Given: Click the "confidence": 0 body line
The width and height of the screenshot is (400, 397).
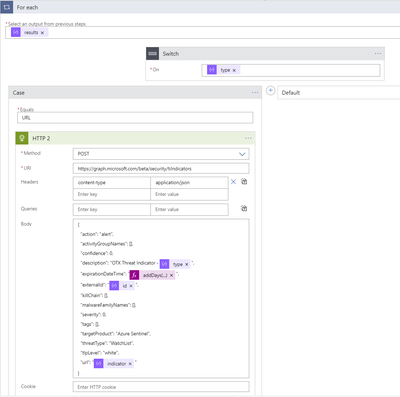Looking at the screenshot, I should [x=97, y=253].
